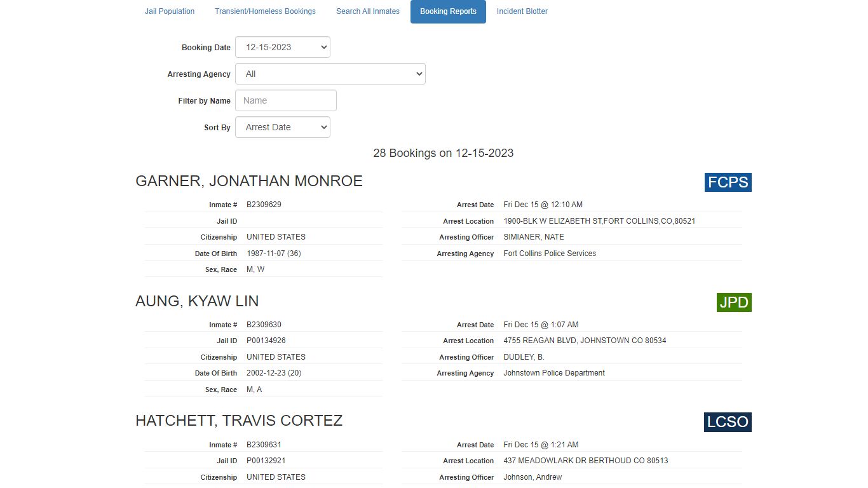Click arresting officer Johnson, Andrew
The height and width of the screenshot is (488, 868).
(532, 477)
